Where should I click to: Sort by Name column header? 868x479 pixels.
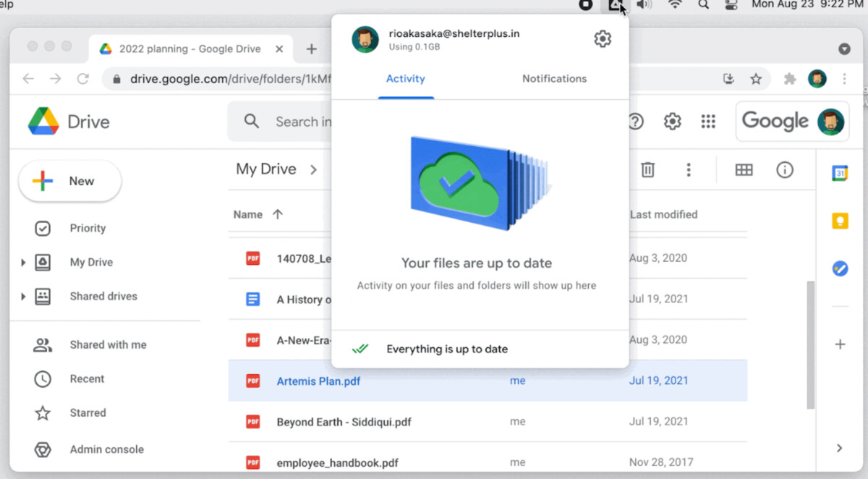pyautogui.click(x=248, y=214)
